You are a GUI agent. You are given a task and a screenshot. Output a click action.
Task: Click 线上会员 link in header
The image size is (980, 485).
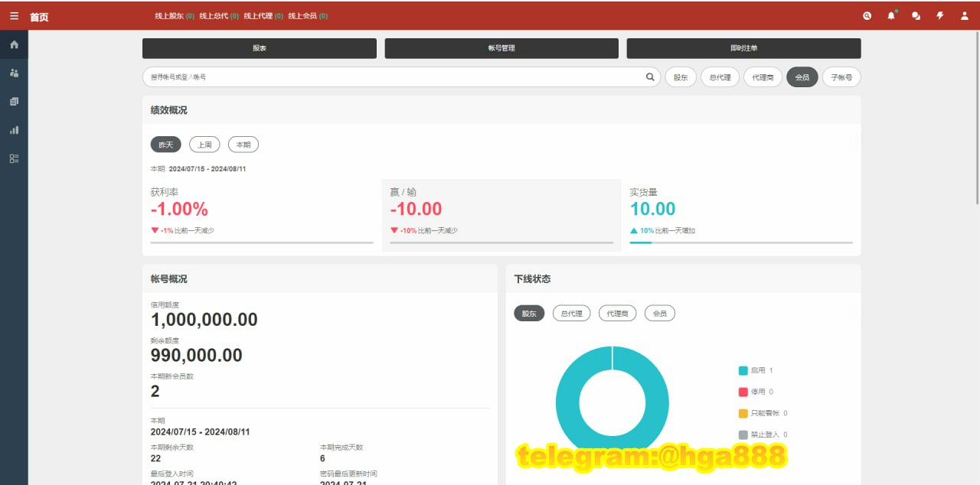[x=307, y=16]
